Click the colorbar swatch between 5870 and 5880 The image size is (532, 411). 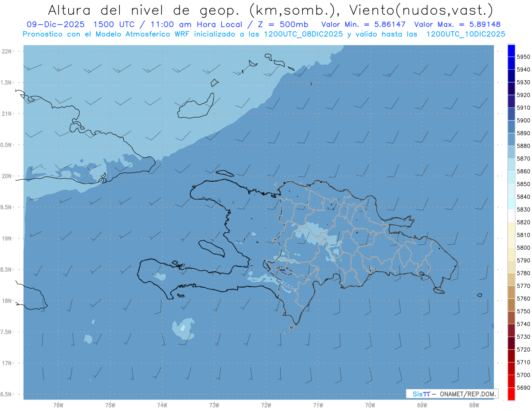(x=511, y=152)
